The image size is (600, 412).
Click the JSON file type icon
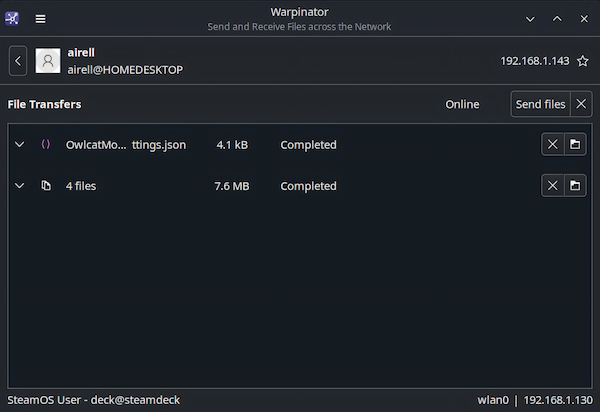(x=46, y=145)
